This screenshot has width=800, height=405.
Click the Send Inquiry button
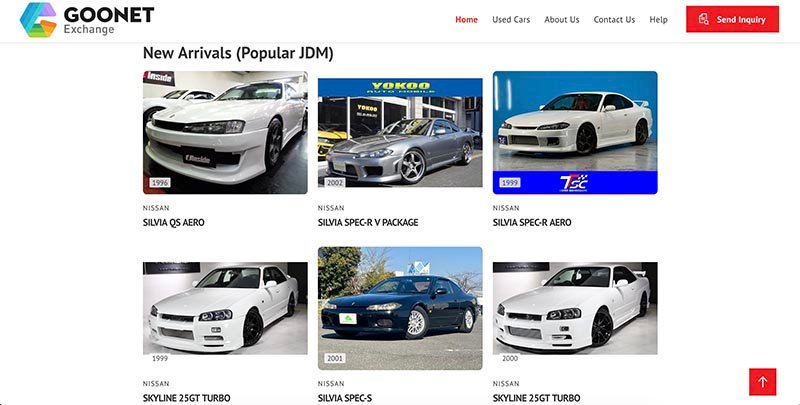[732, 19]
